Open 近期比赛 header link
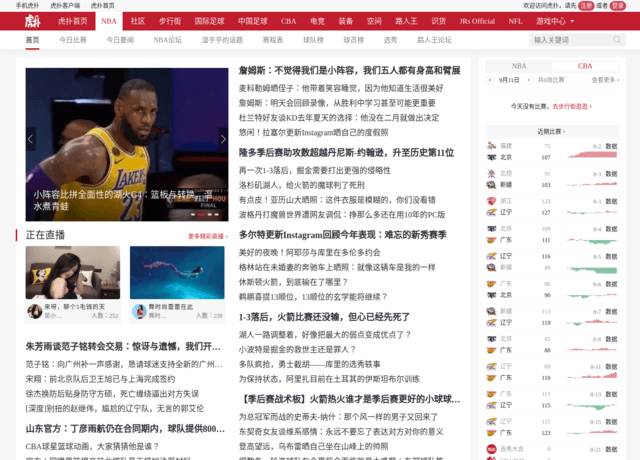Viewport: 640px width, 460px height. click(551, 131)
